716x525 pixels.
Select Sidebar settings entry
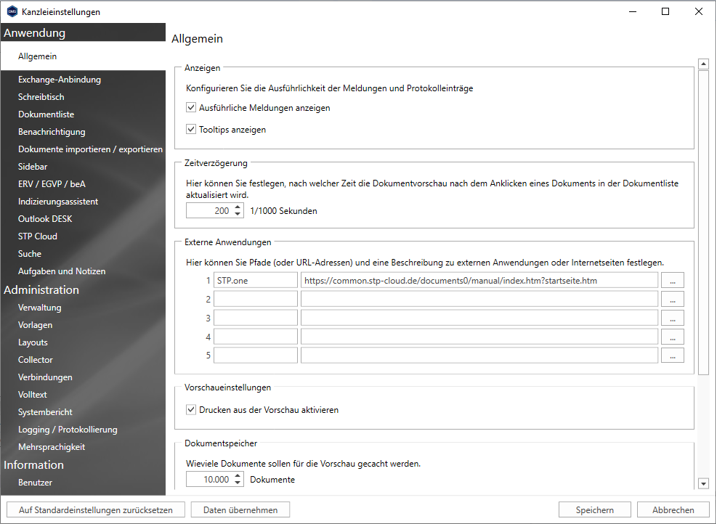click(33, 167)
